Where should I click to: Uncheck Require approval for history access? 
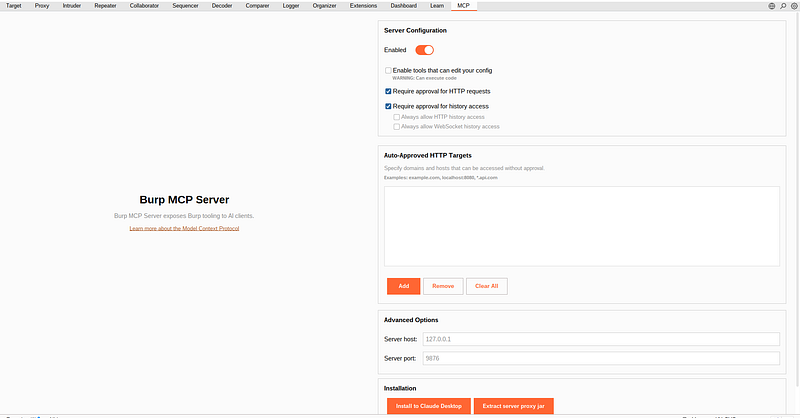[388, 106]
